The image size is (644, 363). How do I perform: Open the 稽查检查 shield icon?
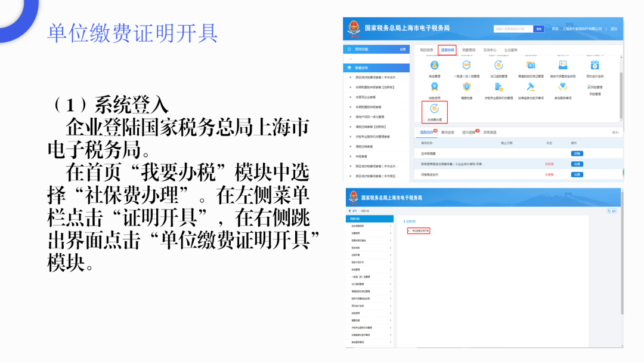[466, 87]
